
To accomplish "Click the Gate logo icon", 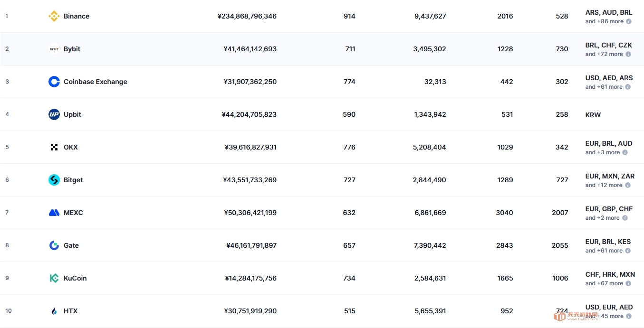I will 54,245.
